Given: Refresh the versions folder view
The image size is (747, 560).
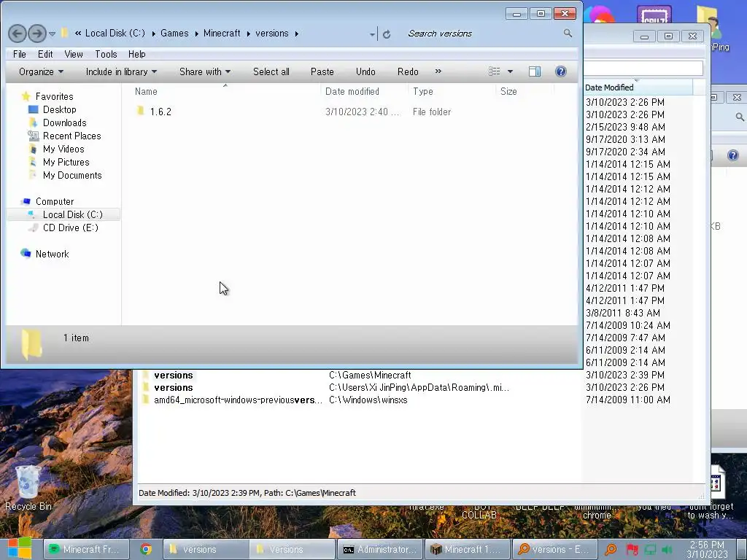Looking at the screenshot, I should (387, 34).
